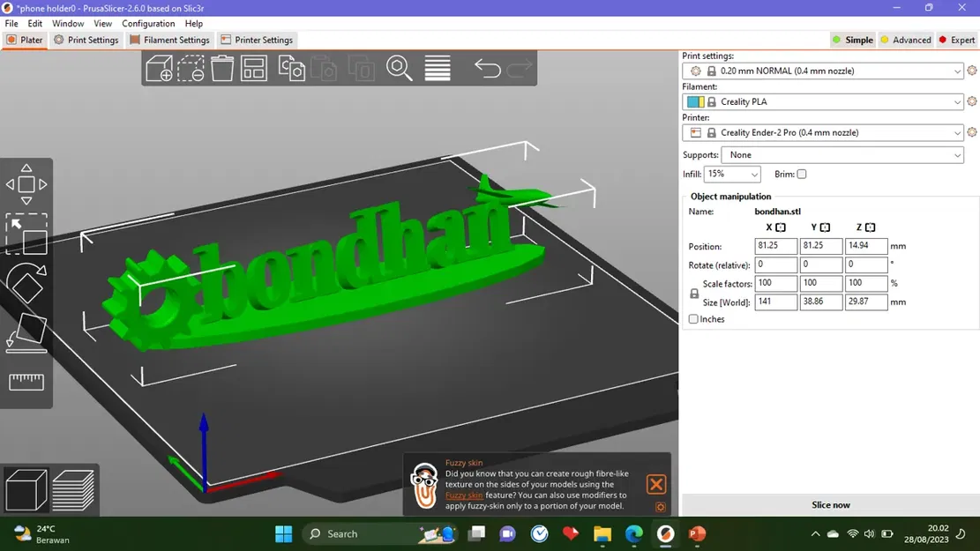Click the Add object cube icon

[159, 68]
